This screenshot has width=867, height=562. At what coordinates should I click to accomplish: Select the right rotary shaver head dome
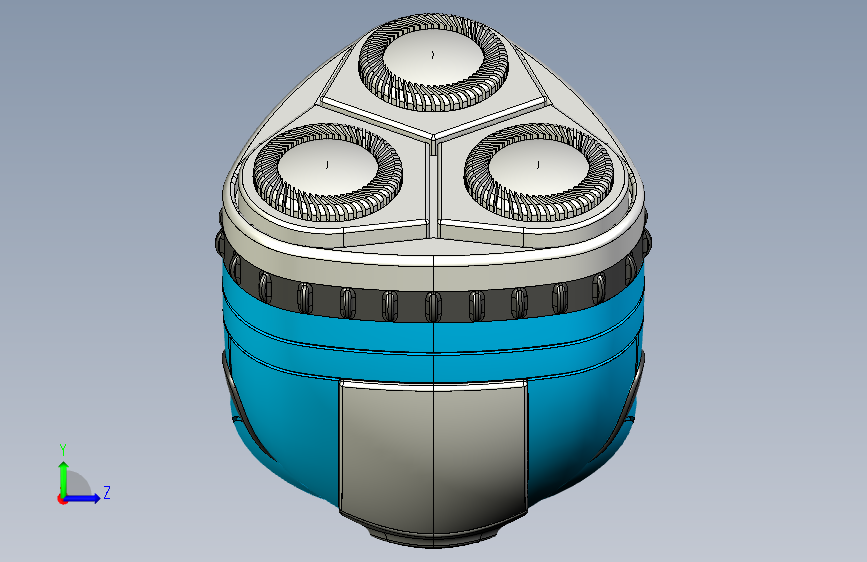point(538,166)
